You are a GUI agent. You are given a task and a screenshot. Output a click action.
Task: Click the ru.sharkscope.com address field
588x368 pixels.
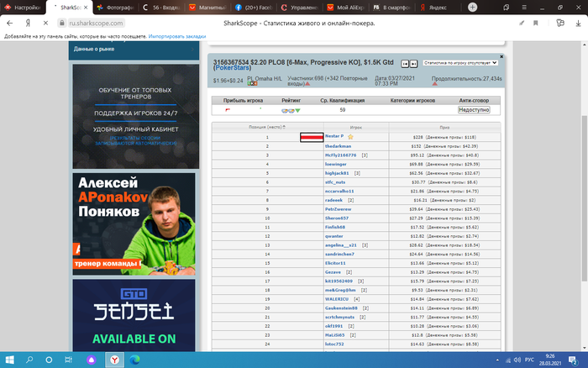pos(96,23)
